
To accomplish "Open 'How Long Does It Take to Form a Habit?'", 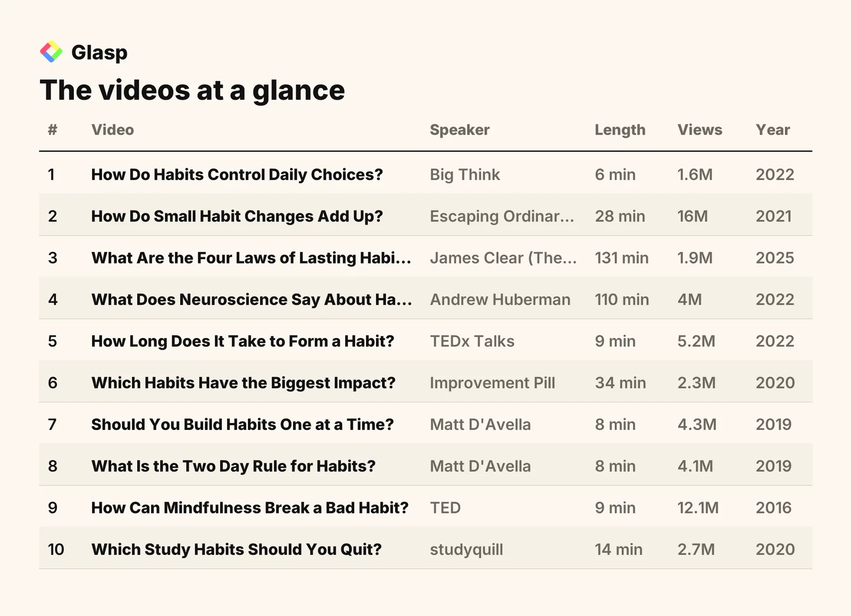I will (243, 341).
